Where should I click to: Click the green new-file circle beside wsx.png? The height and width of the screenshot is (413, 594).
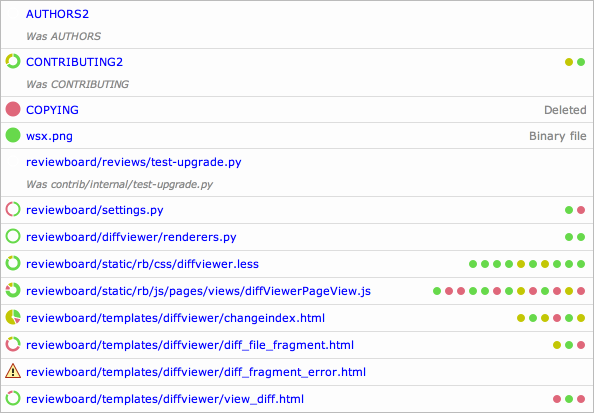pyautogui.click(x=13, y=135)
